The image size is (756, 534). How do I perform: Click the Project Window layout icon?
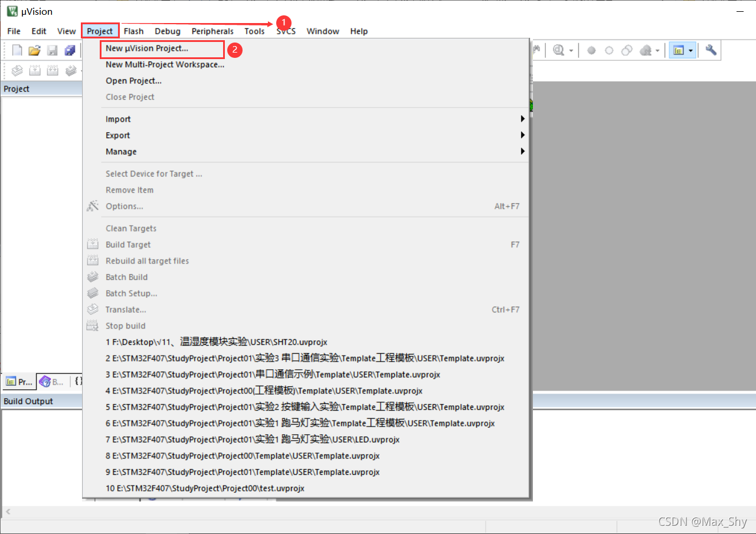pos(678,51)
